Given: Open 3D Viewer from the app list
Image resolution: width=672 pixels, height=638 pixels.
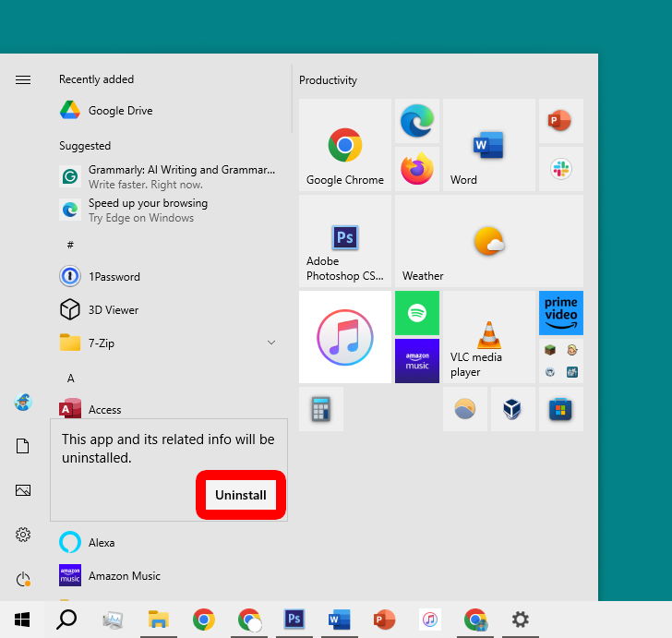Looking at the screenshot, I should 114,310.
